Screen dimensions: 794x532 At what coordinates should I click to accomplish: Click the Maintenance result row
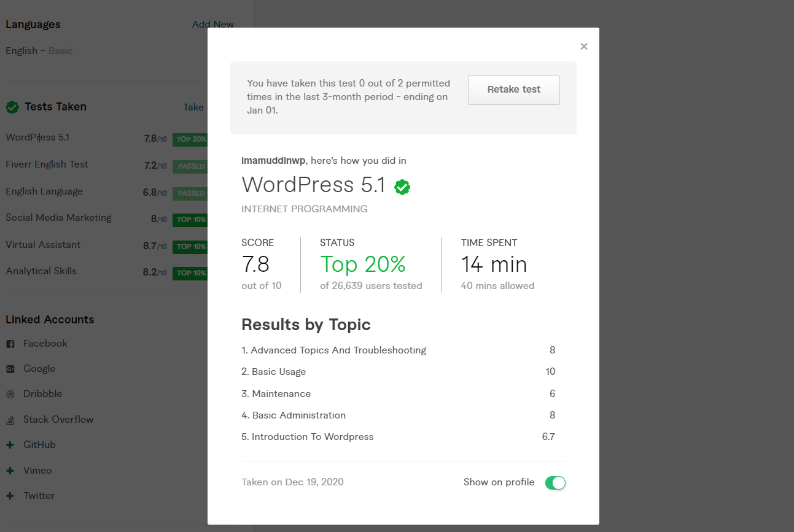pos(399,394)
